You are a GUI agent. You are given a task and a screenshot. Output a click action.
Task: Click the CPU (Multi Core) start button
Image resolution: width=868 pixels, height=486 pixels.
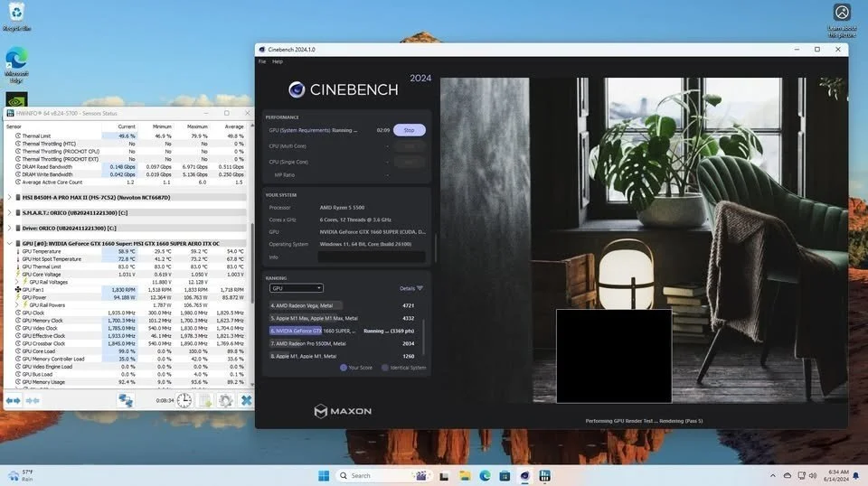[x=409, y=146]
